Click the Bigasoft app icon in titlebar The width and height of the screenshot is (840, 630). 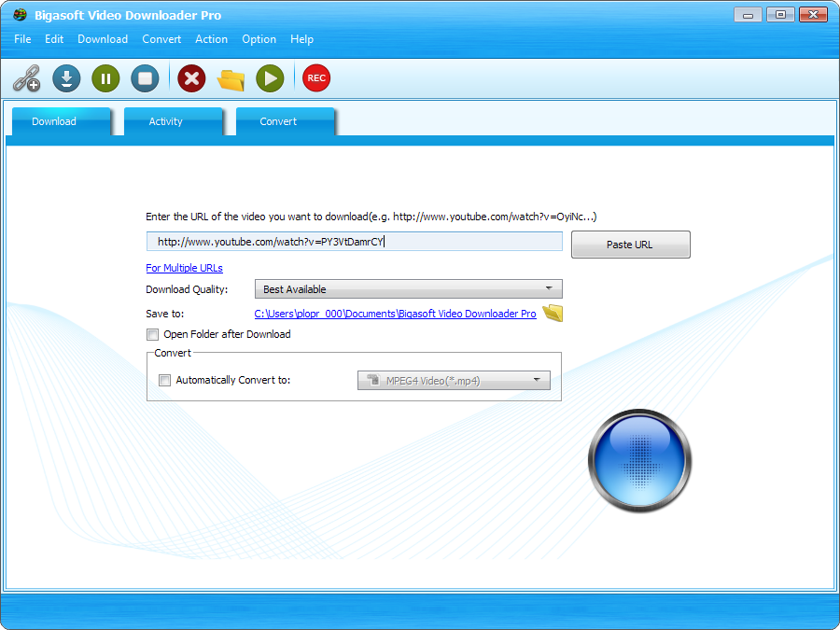[19, 15]
